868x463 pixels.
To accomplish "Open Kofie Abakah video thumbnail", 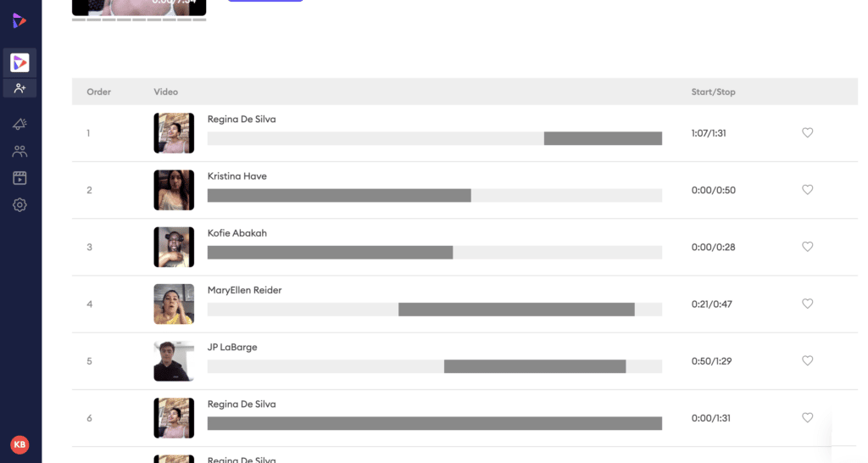I will pos(174,247).
